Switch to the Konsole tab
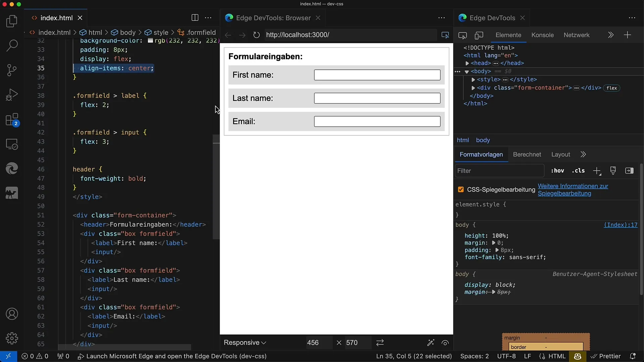Image resolution: width=644 pixels, height=362 pixels. click(542, 35)
